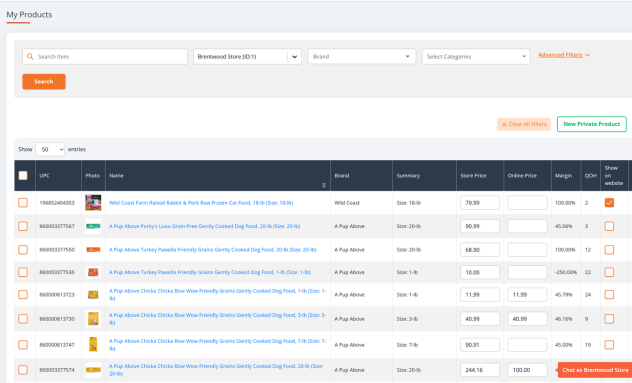Click the My Products tab heading

point(29,15)
